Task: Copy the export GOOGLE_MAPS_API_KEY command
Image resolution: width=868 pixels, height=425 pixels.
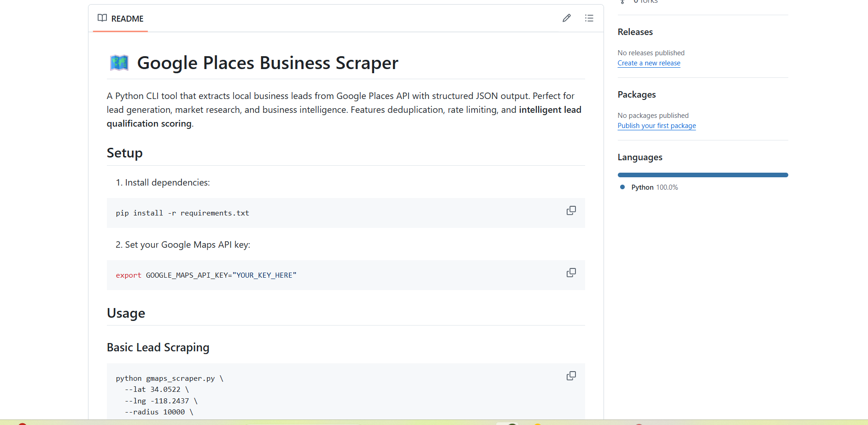Action: pyautogui.click(x=571, y=273)
